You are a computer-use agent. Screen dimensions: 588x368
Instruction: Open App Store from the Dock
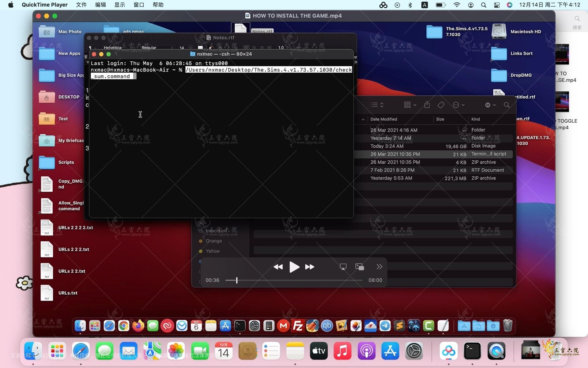tap(390, 351)
